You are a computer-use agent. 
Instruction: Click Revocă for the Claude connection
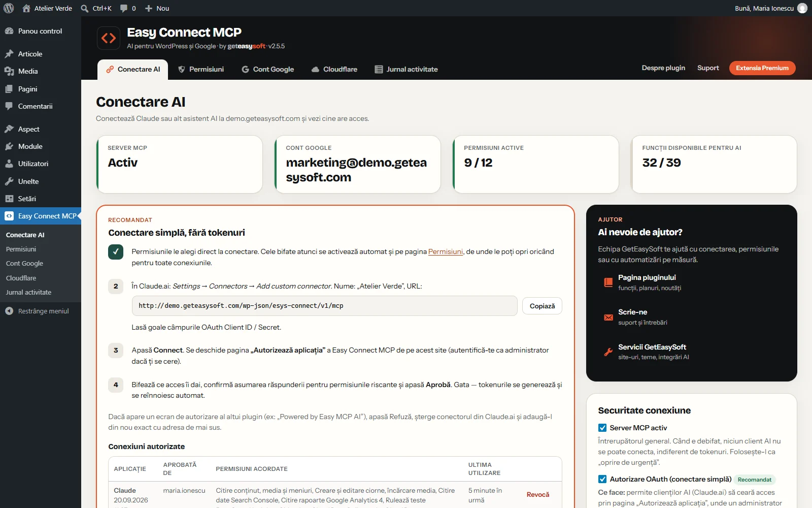pyautogui.click(x=538, y=494)
